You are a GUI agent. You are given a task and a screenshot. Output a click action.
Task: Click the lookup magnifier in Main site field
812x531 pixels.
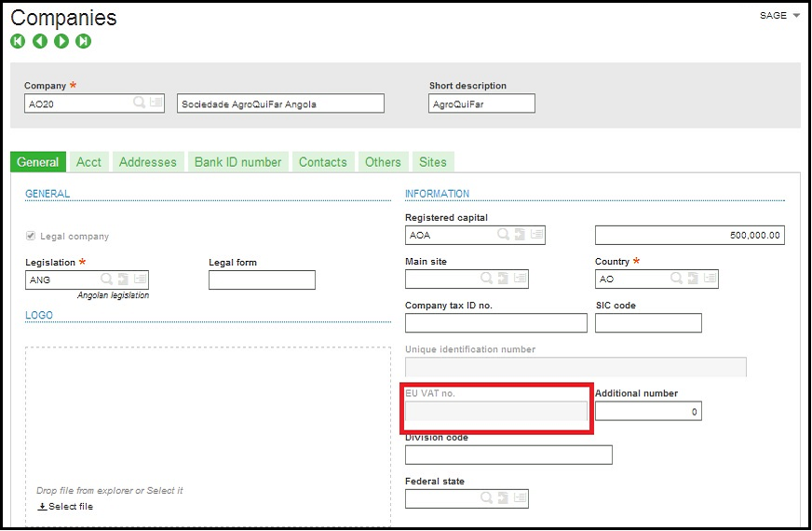point(487,279)
